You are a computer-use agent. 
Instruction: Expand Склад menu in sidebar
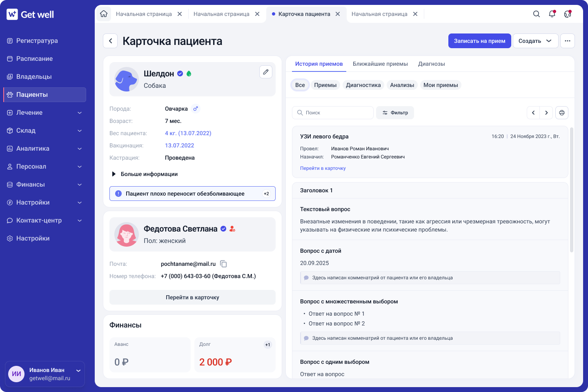coord(45,131)
